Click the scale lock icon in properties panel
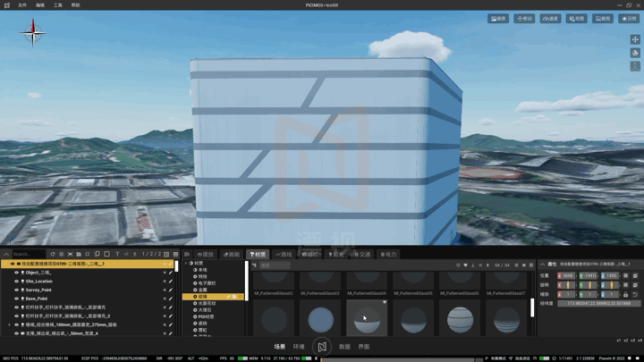The image size is (644, 362). [625, 294]
